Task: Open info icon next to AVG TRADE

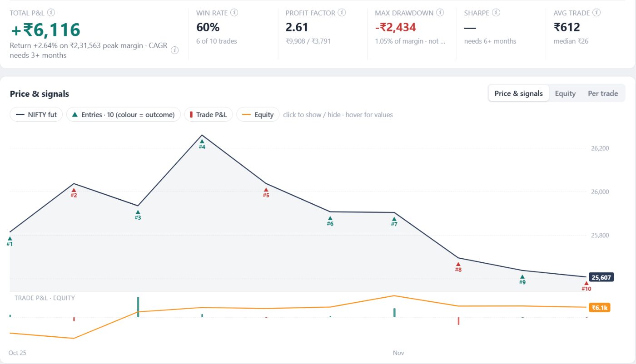Action: click(596, 13)
